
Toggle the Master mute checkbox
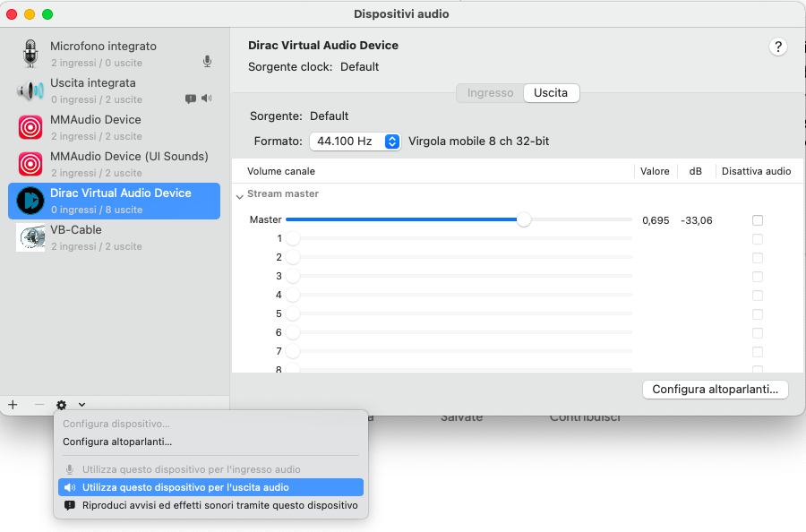coord(757,220)
